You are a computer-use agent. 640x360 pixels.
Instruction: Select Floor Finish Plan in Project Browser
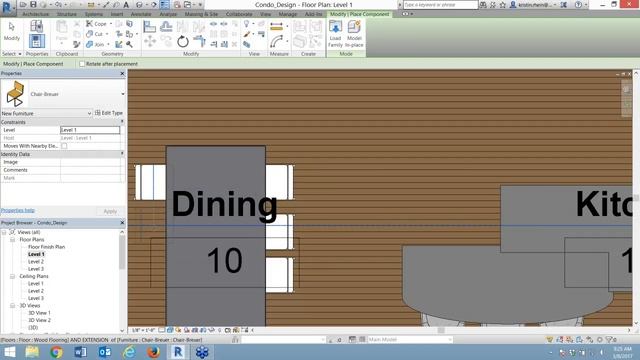click(x=46, y=247)
